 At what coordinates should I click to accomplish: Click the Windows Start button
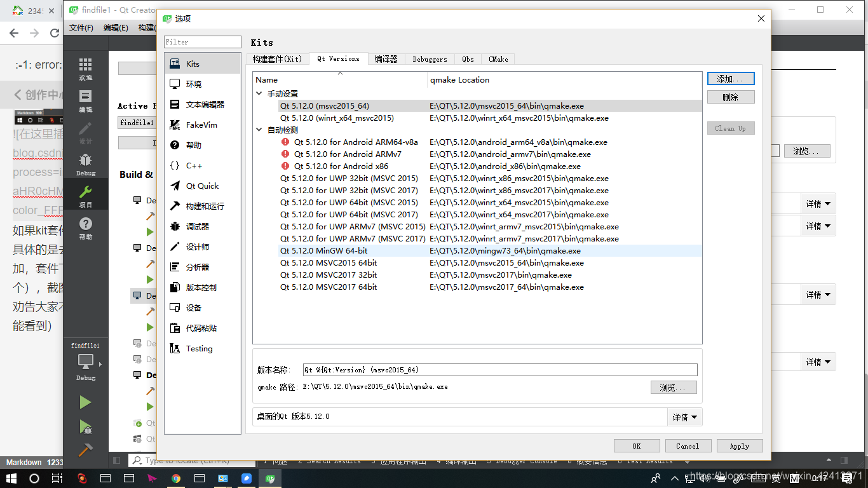(11, 478)
